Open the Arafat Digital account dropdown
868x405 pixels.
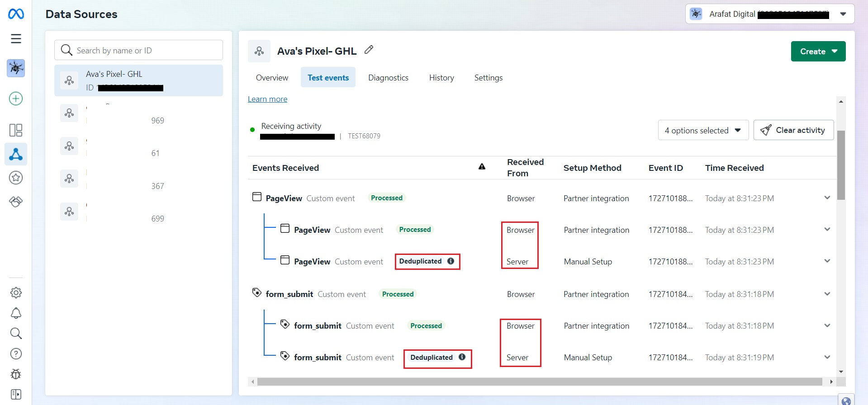pyautogui.click(x=770, y=14)
